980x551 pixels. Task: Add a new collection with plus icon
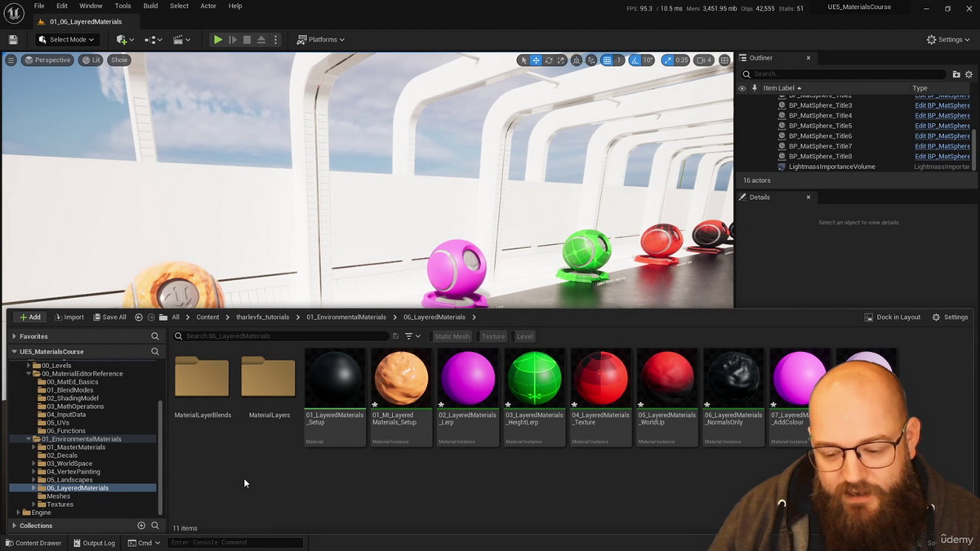[141, 526]
